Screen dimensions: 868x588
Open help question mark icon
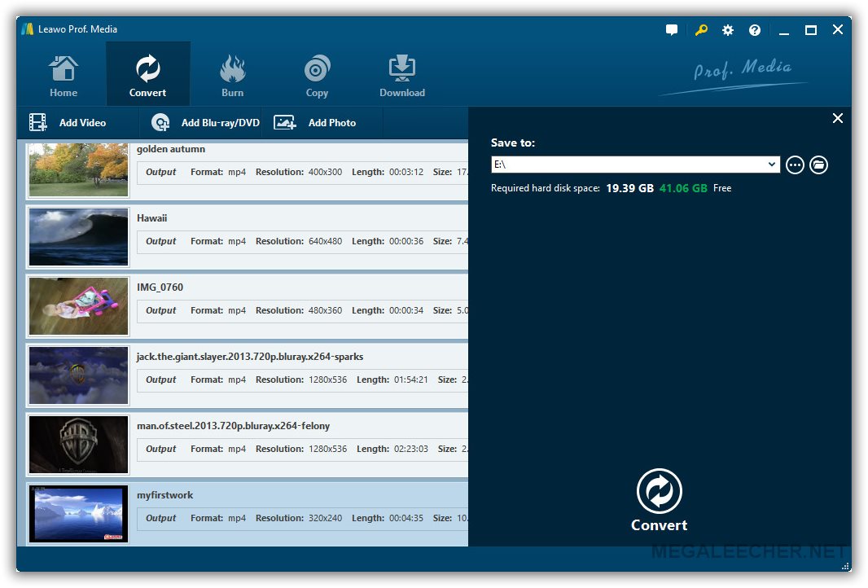click(x=755, y=30)
